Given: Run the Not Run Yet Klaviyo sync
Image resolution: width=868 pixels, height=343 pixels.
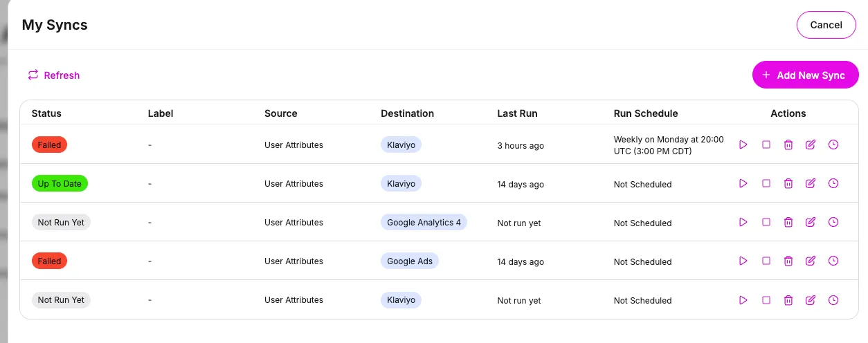Looking at the screenshot, I should point(743,299).
